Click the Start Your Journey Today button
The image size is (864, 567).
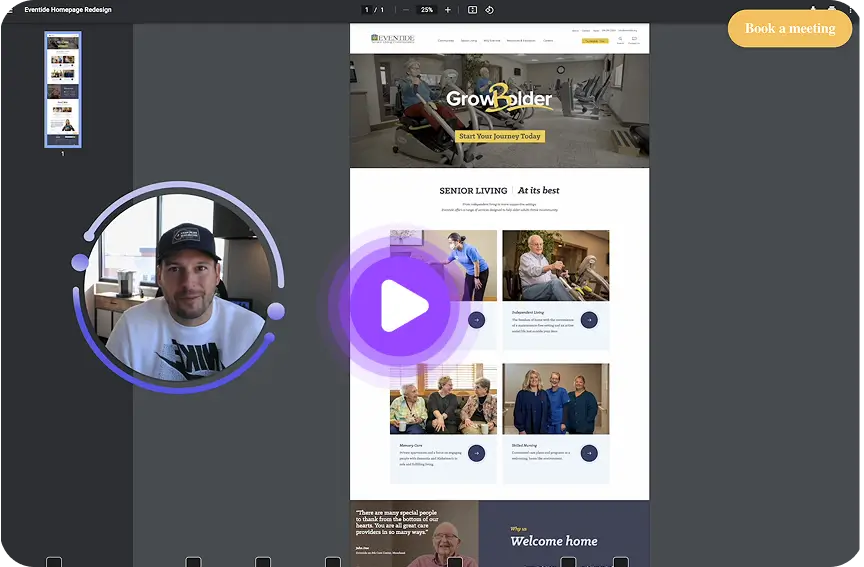tap(500, 136)
